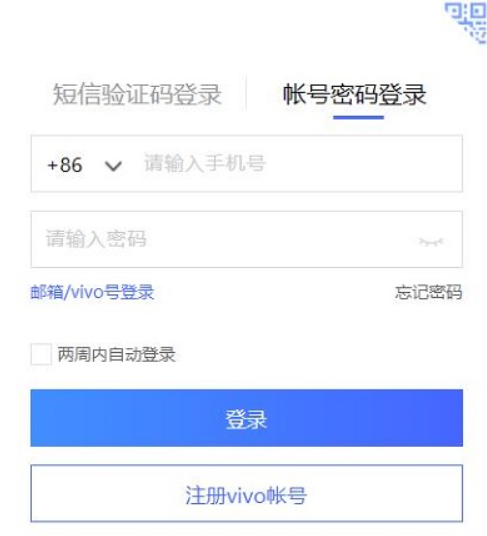Toggle auto-login via 两周内自动登录 label

click(116, 354)
